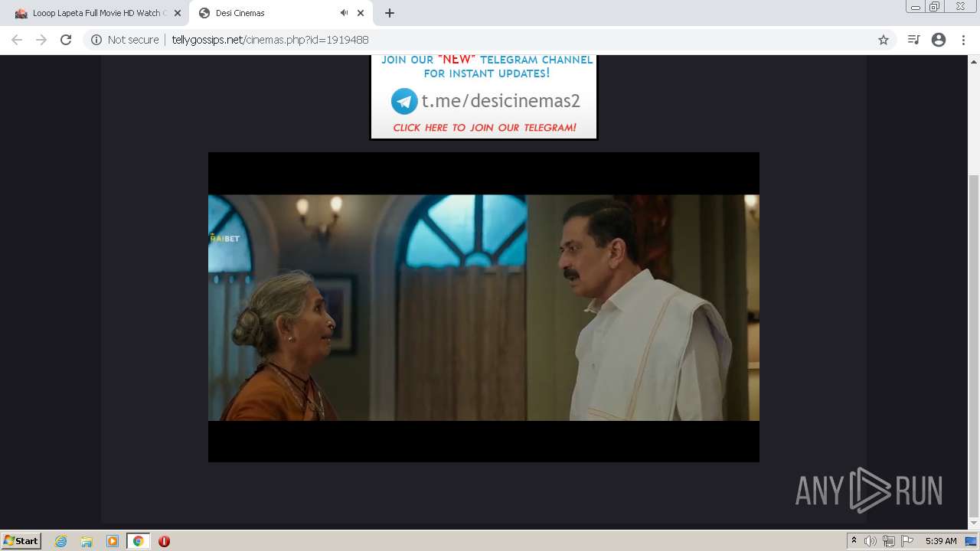The width and height of the screenshot is (980, 551).
Task: Go back to the previous page
Action: 17,40
